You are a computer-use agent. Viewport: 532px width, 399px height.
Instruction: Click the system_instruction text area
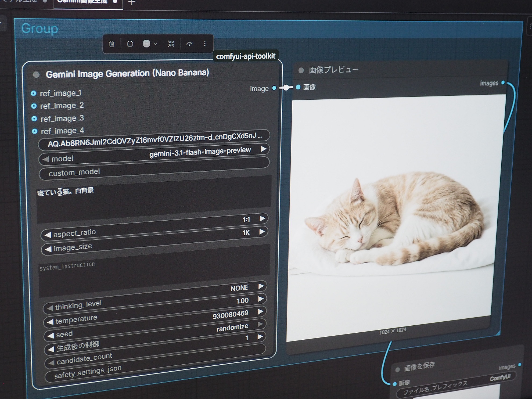tap(154, 270)
